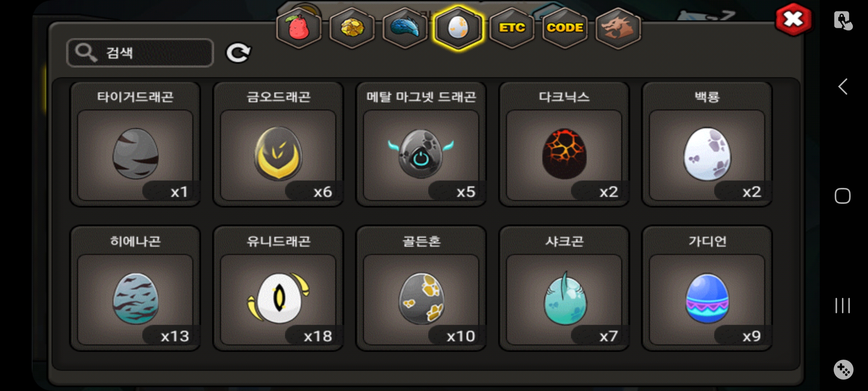The width and height of the screenshot is (868, 391).
Task: Close the inventory with red X
Action: [793, 20]
